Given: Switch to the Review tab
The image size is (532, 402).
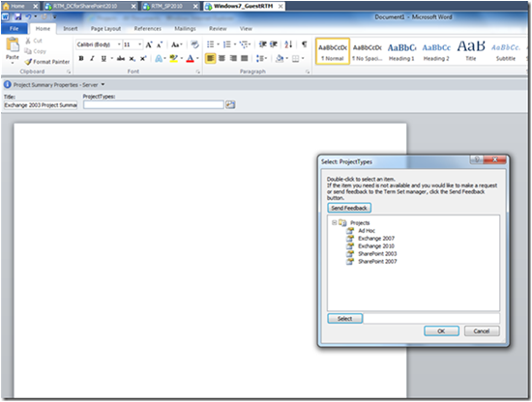Looking at the screenshot, I should pos(218,29).
